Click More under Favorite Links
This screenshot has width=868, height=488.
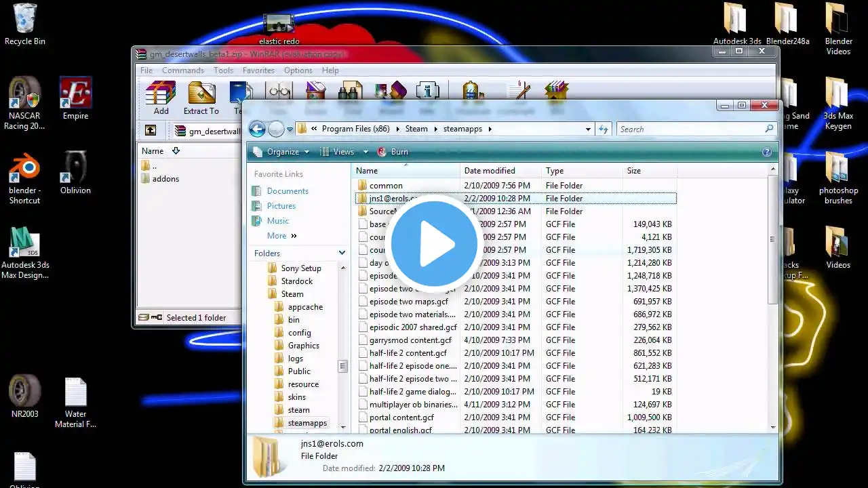(x=277, y=236)
